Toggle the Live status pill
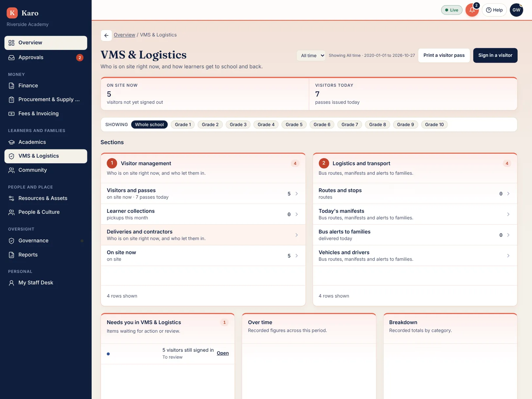 [452, 10]
